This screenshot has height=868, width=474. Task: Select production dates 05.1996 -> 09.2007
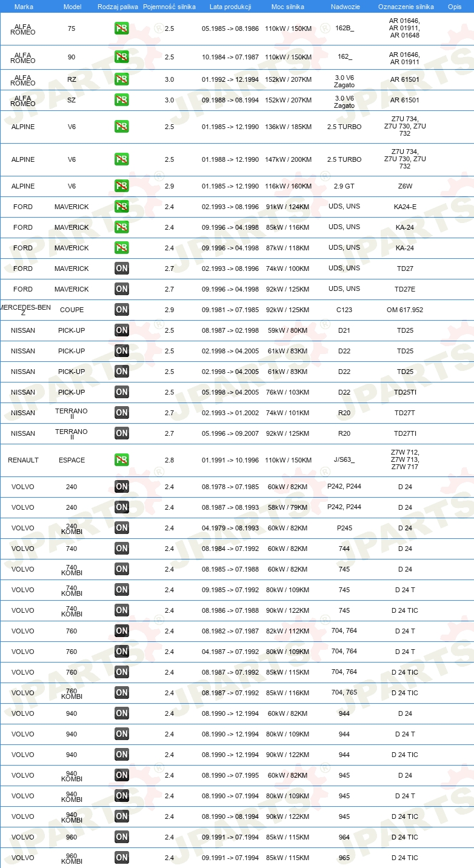[x=230, y=433]
